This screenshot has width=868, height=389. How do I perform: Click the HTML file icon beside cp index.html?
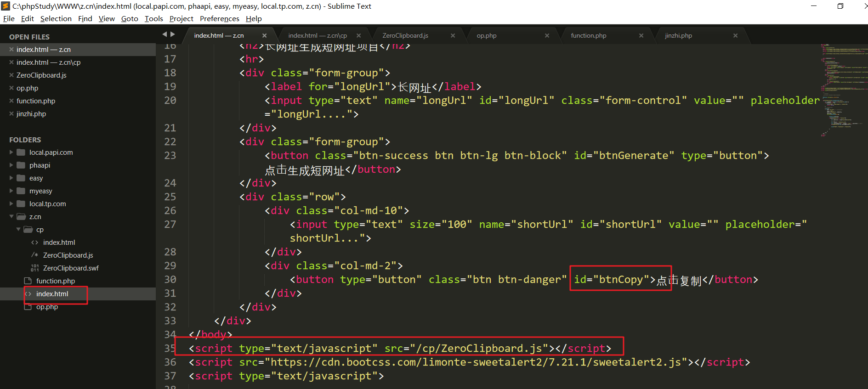[x=34, y=242]
